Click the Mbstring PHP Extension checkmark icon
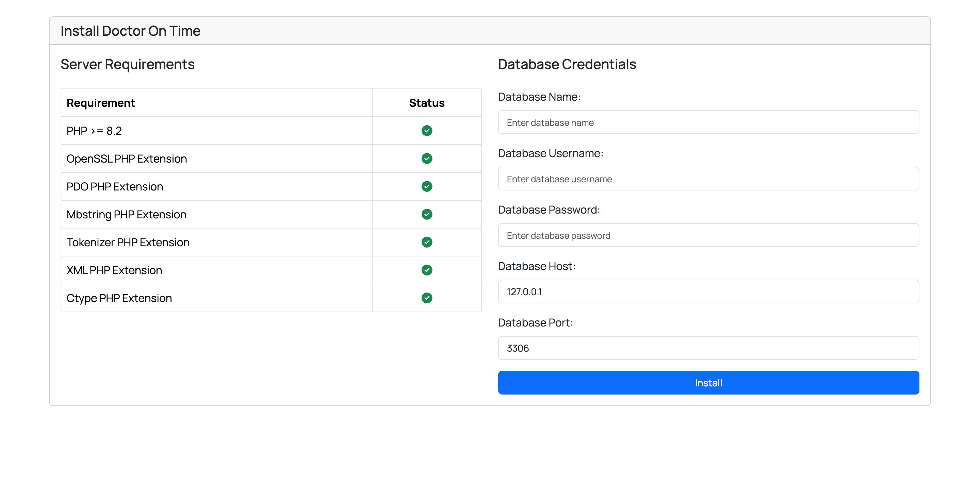 click(x=426, y=214)
